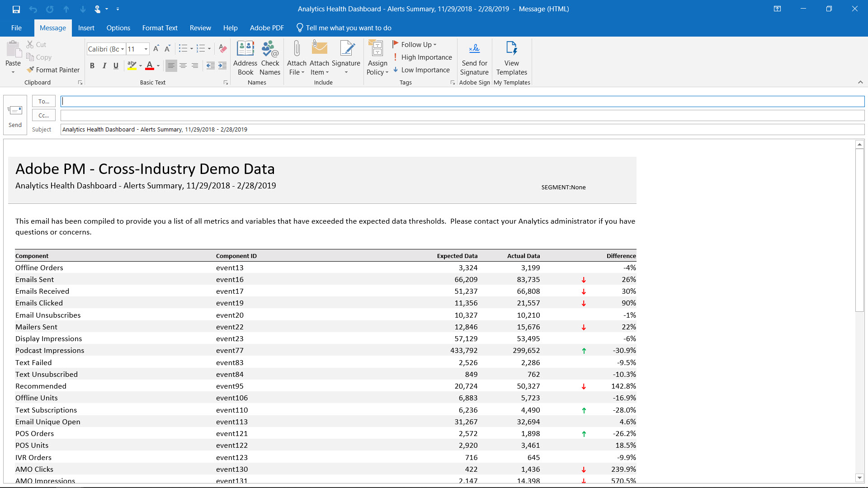Toggle italic formatting
Image resolution: width=868 pixels, height=488 pixels.
[104, 66]
